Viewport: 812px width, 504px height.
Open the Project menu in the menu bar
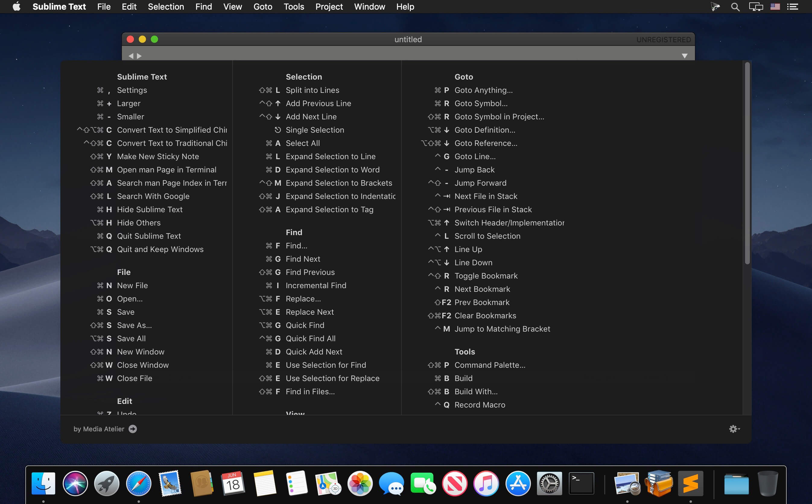(329, 7)
